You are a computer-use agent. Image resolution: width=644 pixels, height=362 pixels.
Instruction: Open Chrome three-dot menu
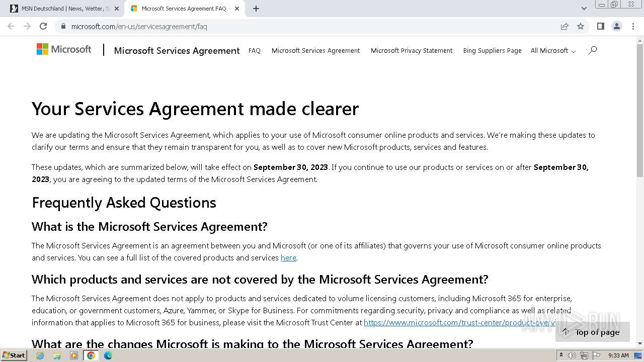tap(632, 26)
